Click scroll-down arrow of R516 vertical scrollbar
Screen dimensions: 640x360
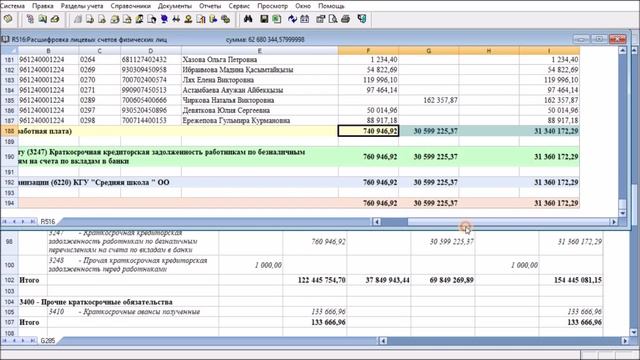[622, 213]
